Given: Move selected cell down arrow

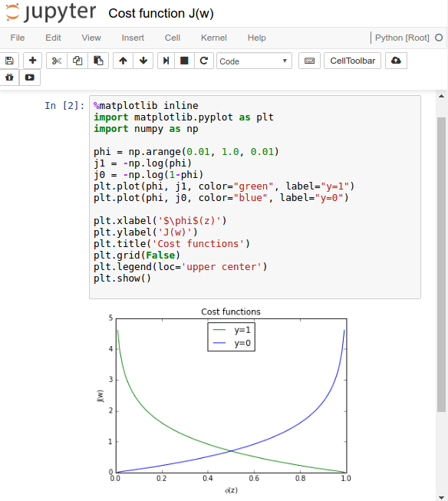Looking at the screenshot, I should [x=143, y=61].
